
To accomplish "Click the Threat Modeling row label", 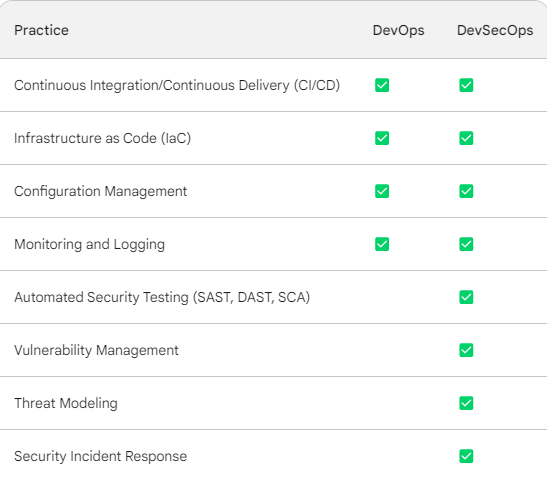I will (x=66, y=403).
